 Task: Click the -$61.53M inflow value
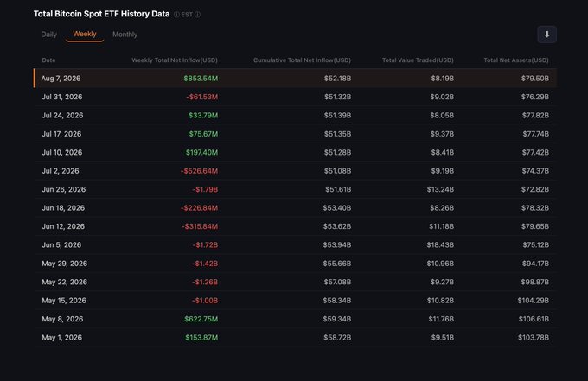(x=201, y=97)
